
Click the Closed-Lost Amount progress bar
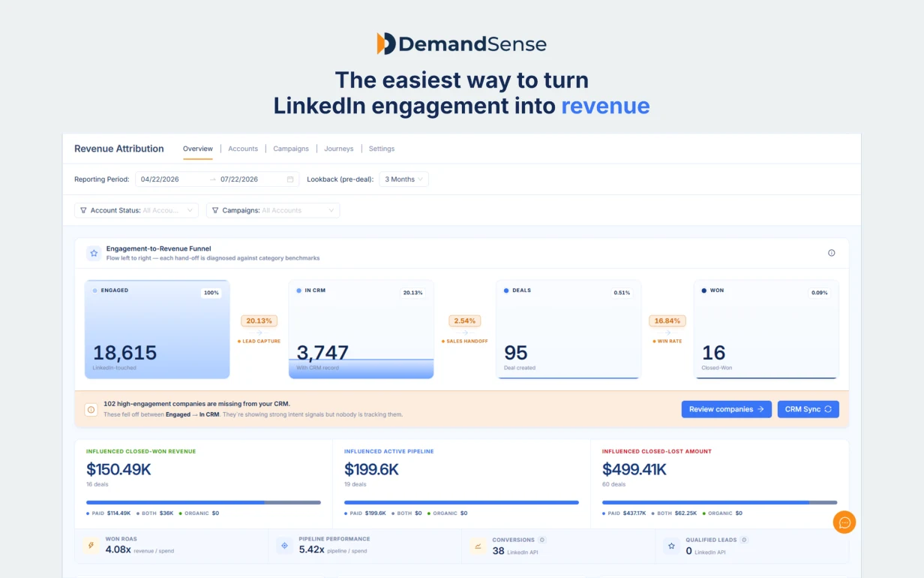pyautogui.click(x=719, y=502)
